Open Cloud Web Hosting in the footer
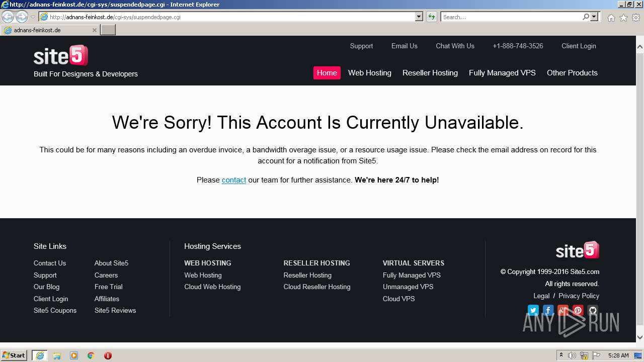 pyautogui.click(x=212, y=287)
